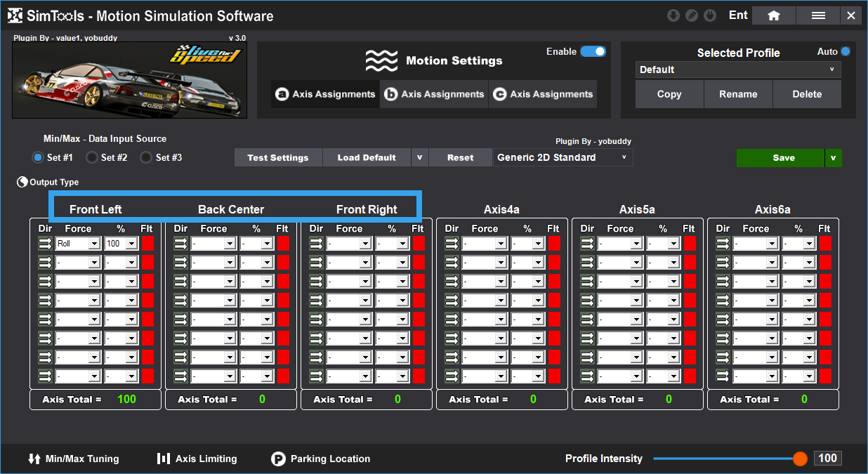Switch to the b Axis Assignments tab
The width and height of the screenshot is (868, 474).
434,94
